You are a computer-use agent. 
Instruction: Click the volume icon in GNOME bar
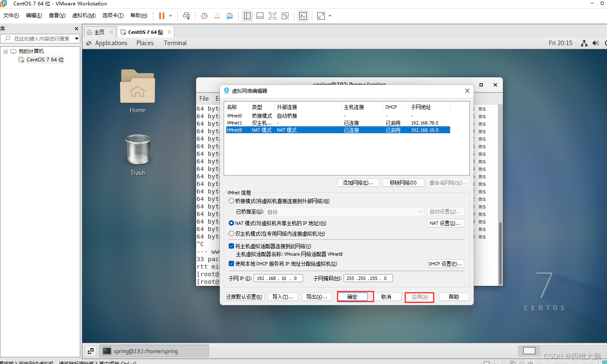pos(596,43)
